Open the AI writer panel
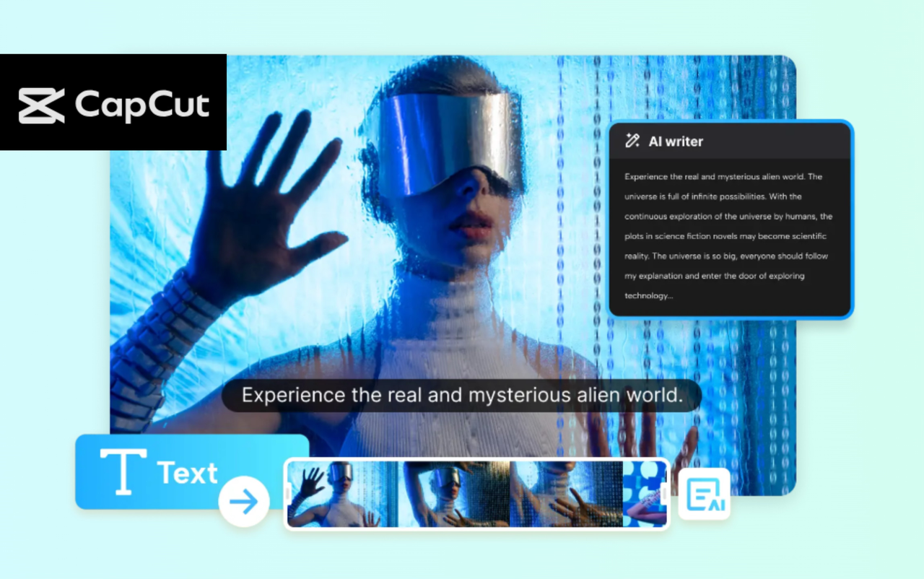 731,217
